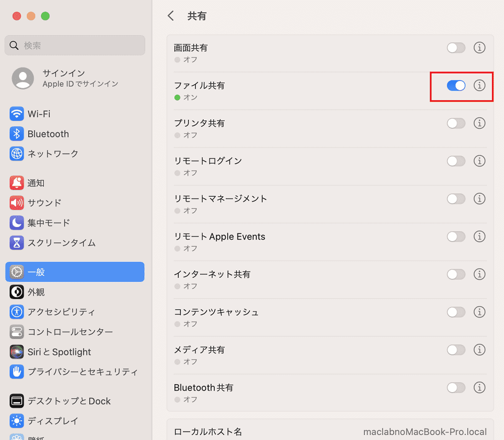Open info for Bluetooth共有
The image size is (504, 440).
(x=479, y=388)
